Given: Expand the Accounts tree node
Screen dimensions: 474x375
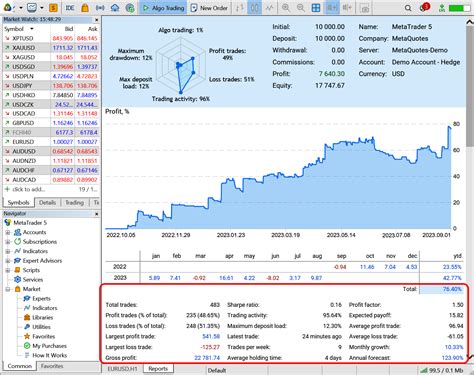Looking at the screenshot, I should (8, 232).
